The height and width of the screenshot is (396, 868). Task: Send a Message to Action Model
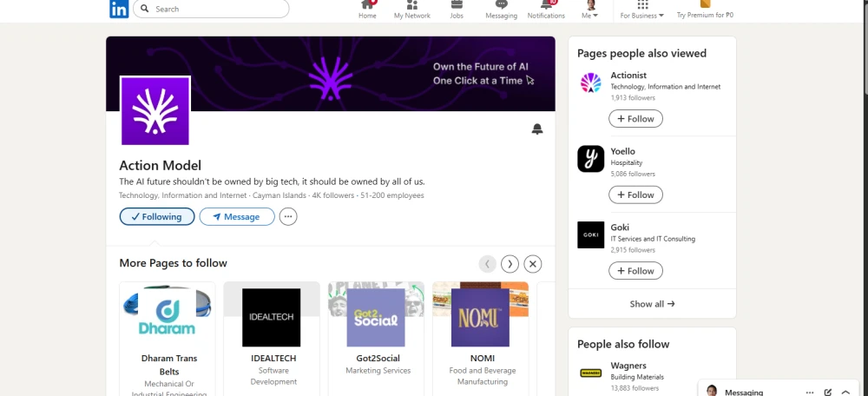pyautogui.click(x=237, y=216)
